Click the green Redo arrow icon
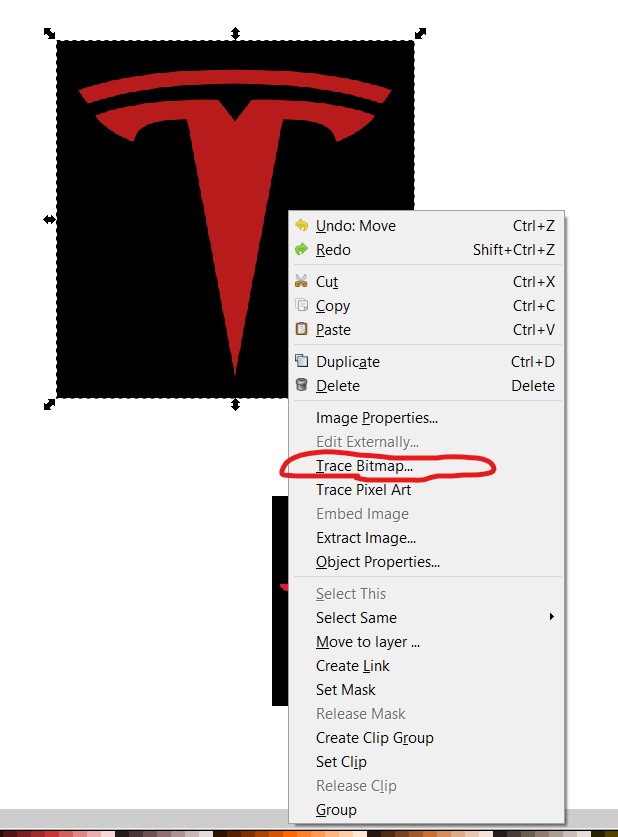 coord(302,249)
